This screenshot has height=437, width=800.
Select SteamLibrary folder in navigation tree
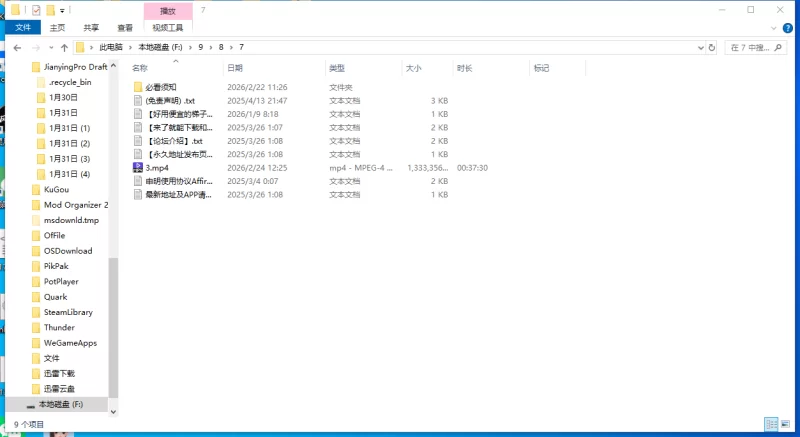point(62,312)
